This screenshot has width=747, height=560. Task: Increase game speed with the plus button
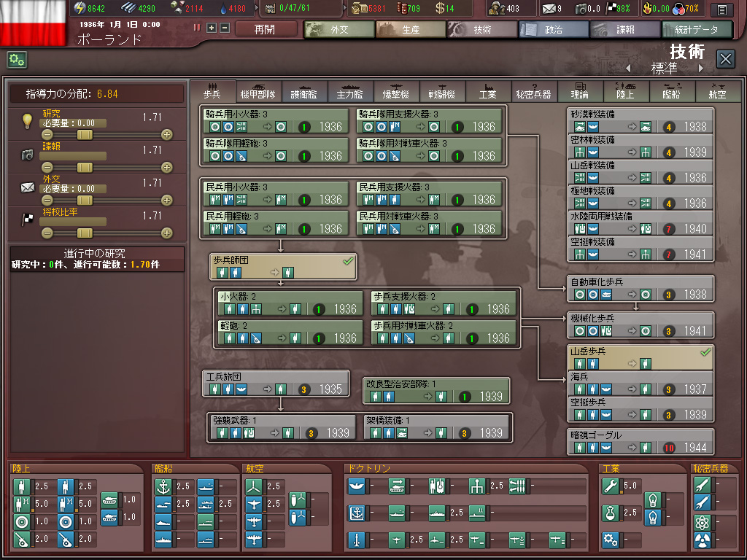pyautogui.click(x=212, y=28)
